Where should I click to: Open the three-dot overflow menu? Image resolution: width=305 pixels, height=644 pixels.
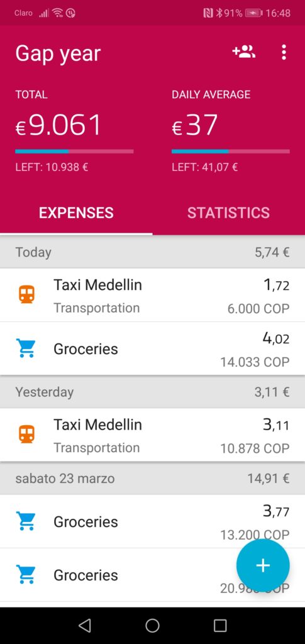pos(284,53)
